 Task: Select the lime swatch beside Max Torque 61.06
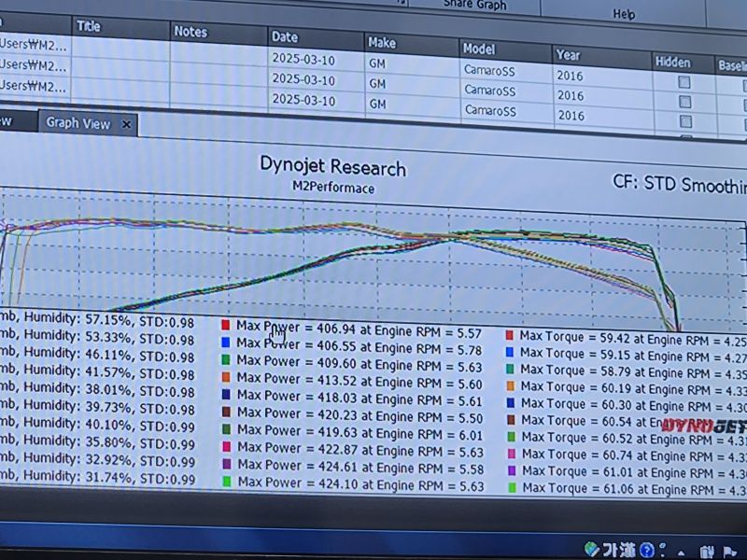(x=512, y=487)
